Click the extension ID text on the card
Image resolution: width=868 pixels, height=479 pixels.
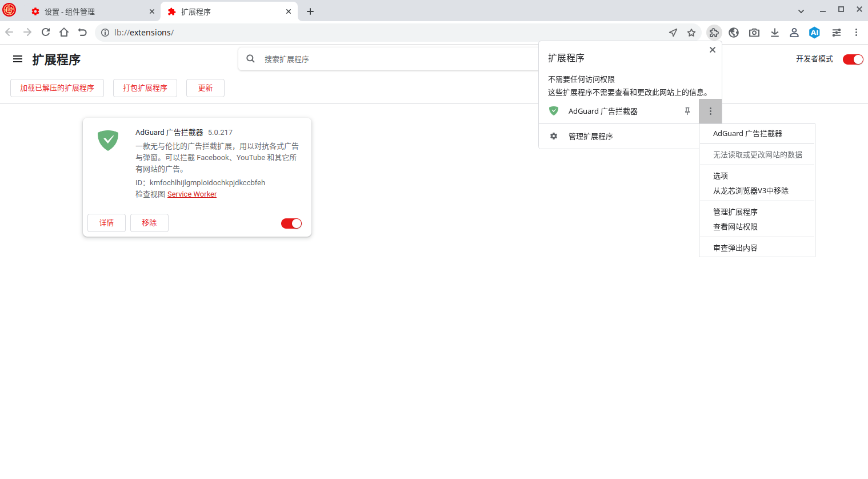200,183
